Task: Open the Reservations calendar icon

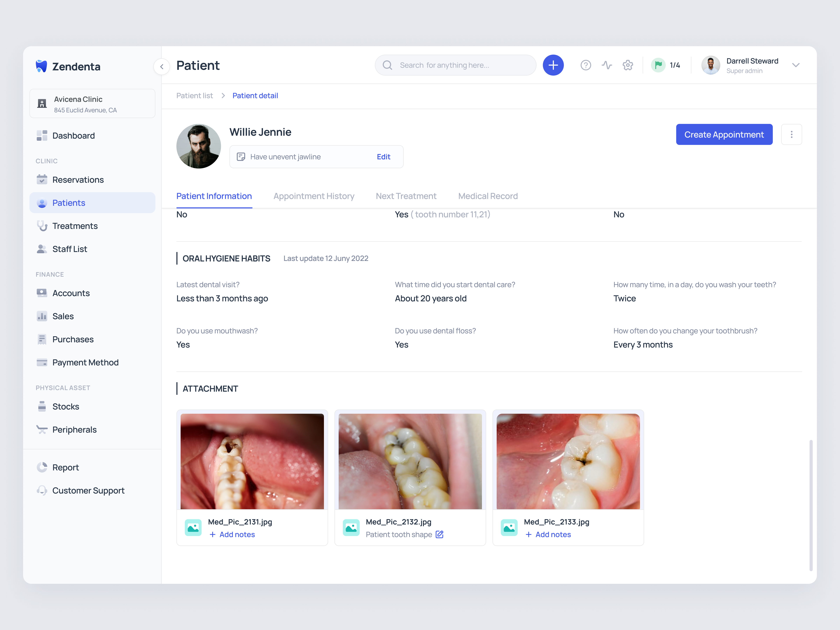Action: [42, 179]
